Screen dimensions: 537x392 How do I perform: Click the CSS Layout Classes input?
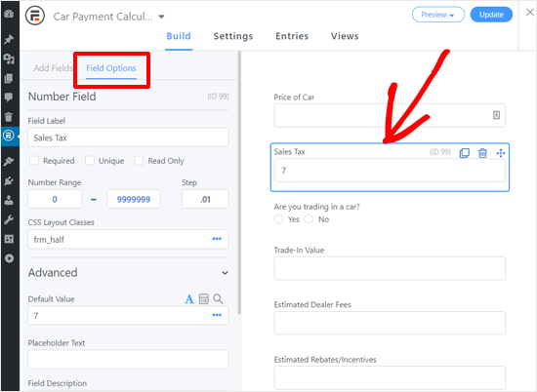tap(128, 239)
